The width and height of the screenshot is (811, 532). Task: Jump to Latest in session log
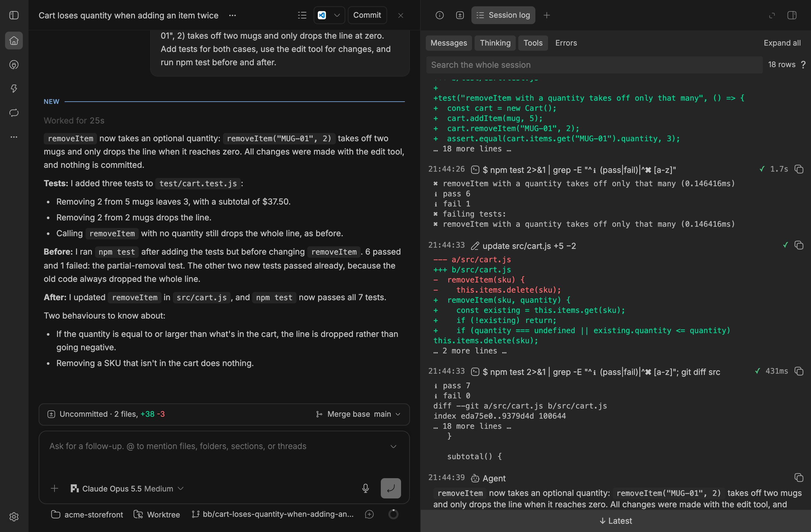tap(616, 521)
